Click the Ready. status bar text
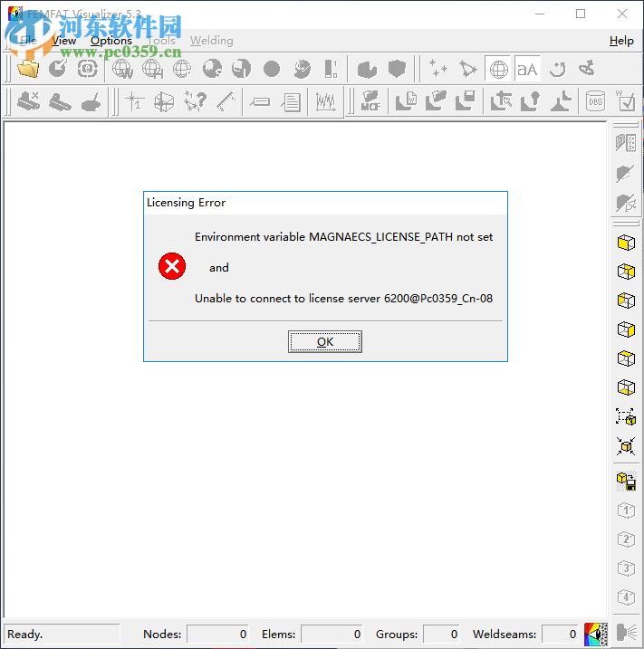Image resolution: width=644 pixels, height=649 pixels. 24,635
